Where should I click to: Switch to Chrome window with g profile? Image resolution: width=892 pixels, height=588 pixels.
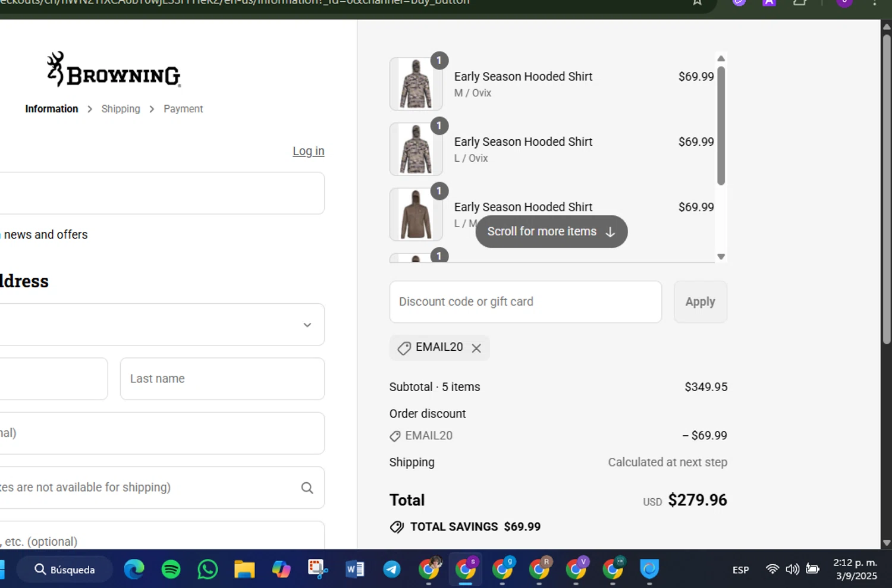tap(502, 570)
